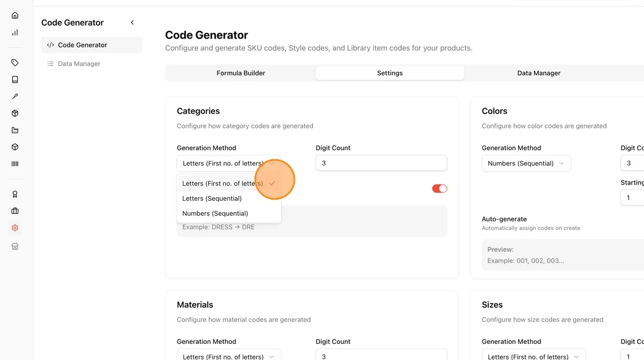Open Sizes Generation Method dropdown
Screen dimensions: 644x360
coord(534,355)
